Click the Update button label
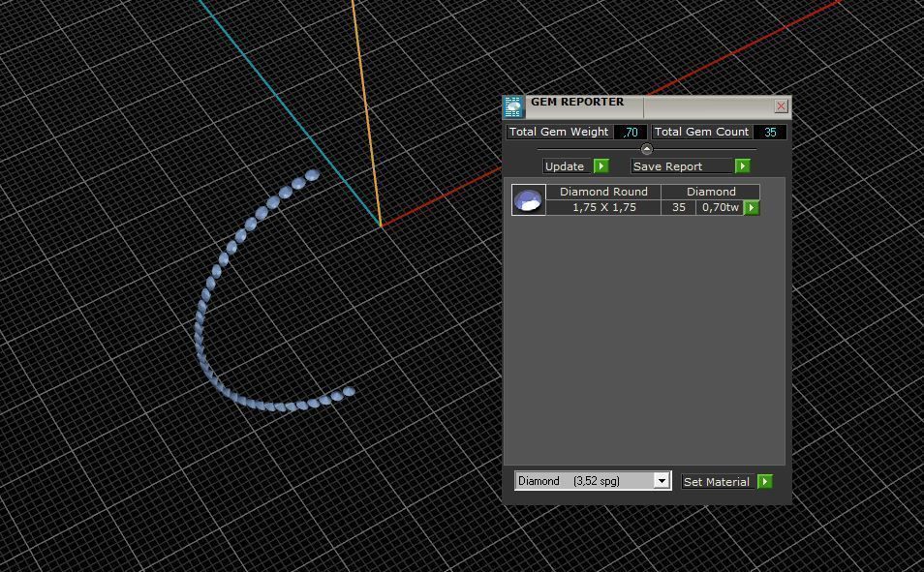The width and height of the screenshot is (924, 572). click(565, 166)
